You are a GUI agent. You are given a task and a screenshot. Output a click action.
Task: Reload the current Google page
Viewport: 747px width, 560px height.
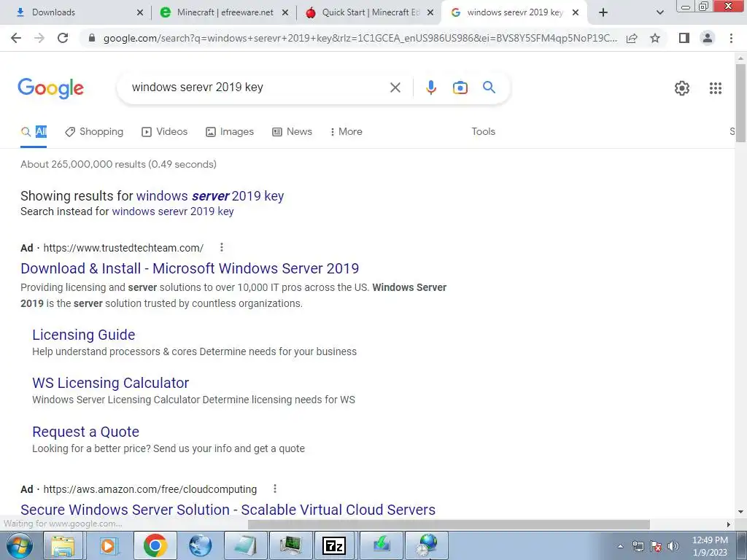(x=63, y=38)
